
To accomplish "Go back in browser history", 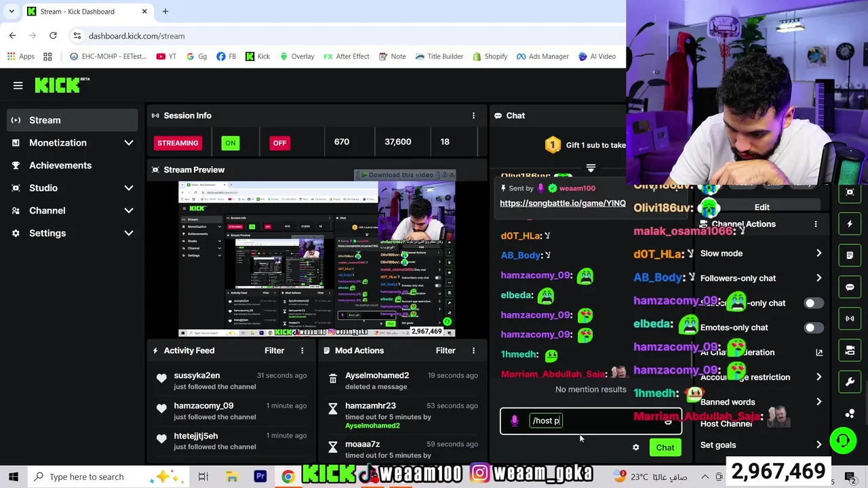I will click(13, 36).
